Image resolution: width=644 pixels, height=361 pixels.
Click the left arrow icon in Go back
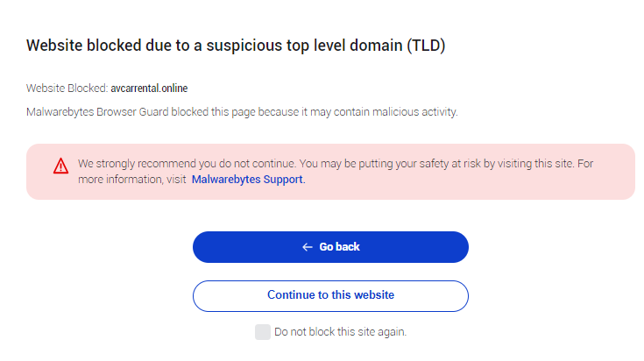308,247
